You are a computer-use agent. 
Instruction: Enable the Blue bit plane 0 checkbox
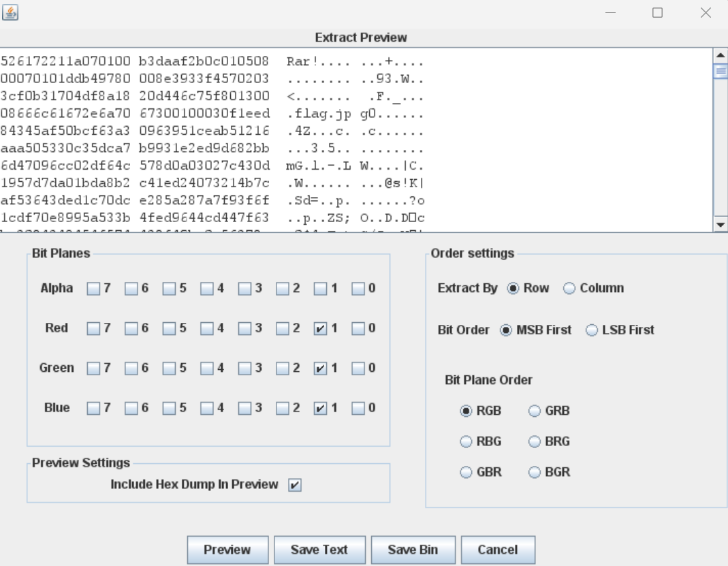(358, 409)
